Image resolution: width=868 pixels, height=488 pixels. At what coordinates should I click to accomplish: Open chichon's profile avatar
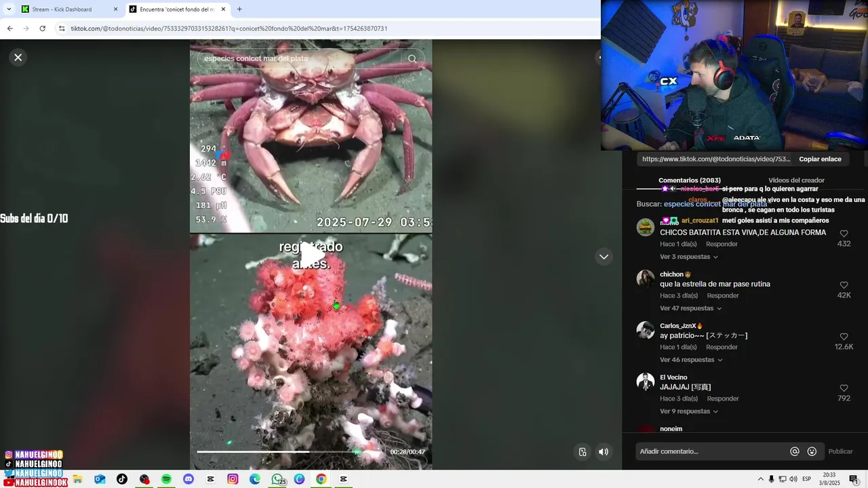click(645, 279)
